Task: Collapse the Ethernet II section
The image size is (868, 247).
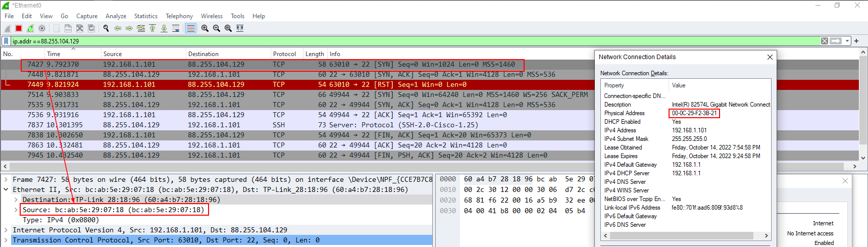Action: click(6, 189)
